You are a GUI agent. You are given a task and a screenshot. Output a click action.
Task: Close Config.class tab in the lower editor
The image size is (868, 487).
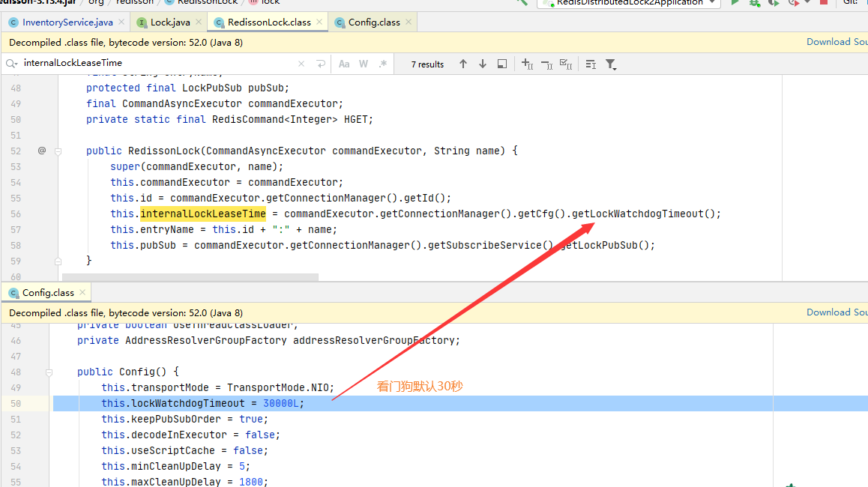(x=82, y=292)
